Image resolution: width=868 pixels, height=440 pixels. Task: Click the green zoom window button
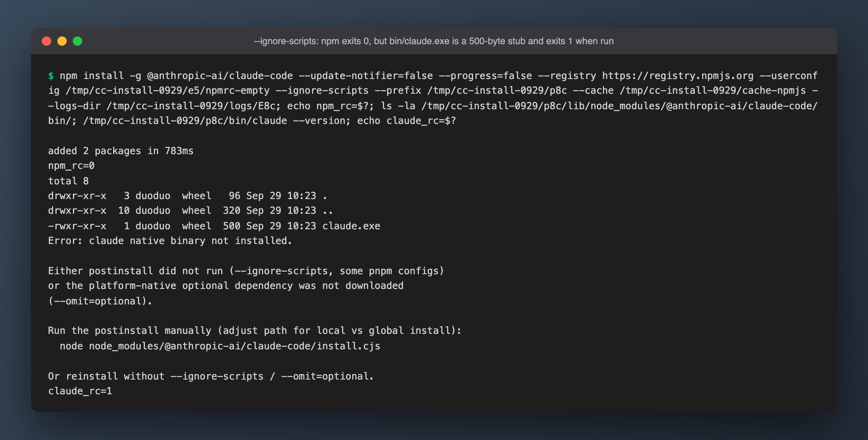(x=77, y=41)
